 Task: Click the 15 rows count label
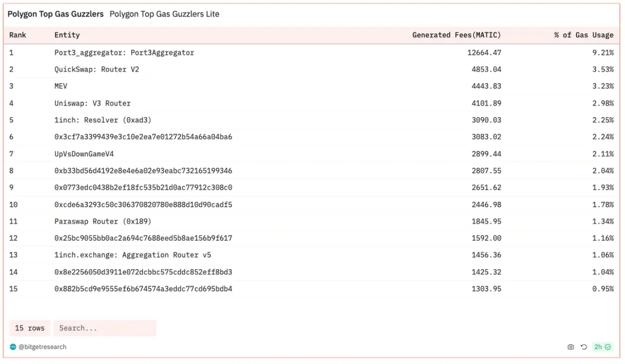(x=30, y=328)
